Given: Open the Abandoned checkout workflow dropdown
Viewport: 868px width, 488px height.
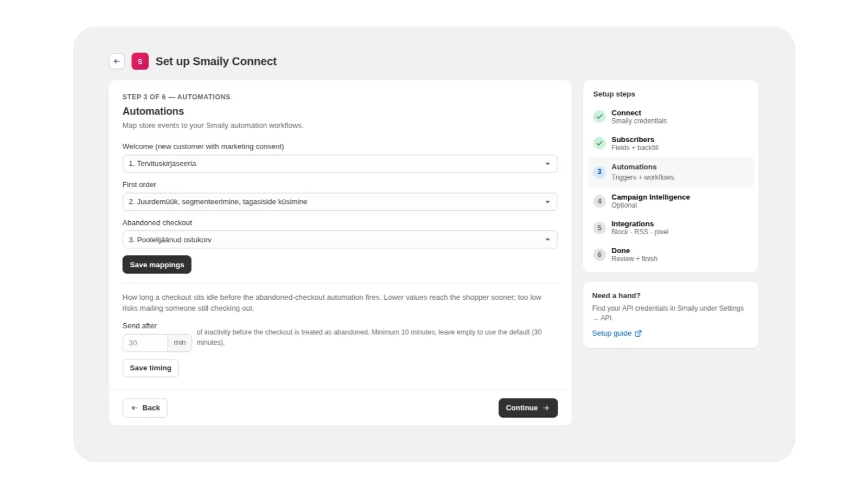Looking at the screenshot, I should point(340,240).
